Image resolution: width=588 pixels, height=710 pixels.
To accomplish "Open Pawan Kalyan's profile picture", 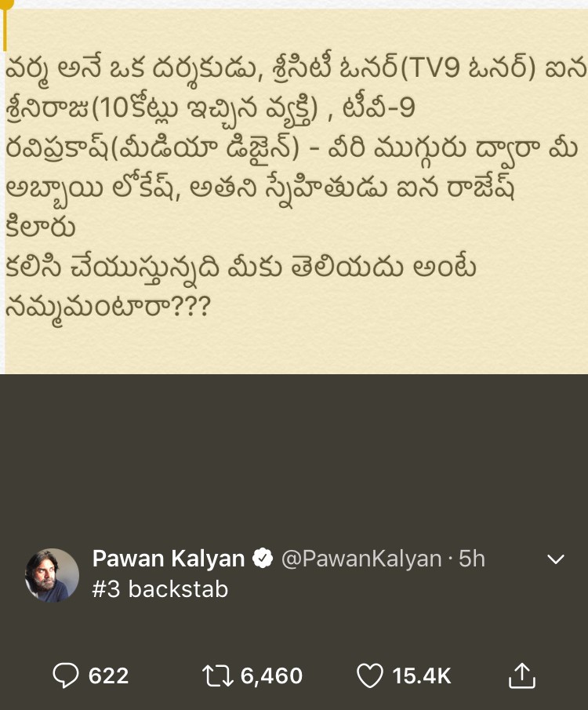I will tap(52, 575).
